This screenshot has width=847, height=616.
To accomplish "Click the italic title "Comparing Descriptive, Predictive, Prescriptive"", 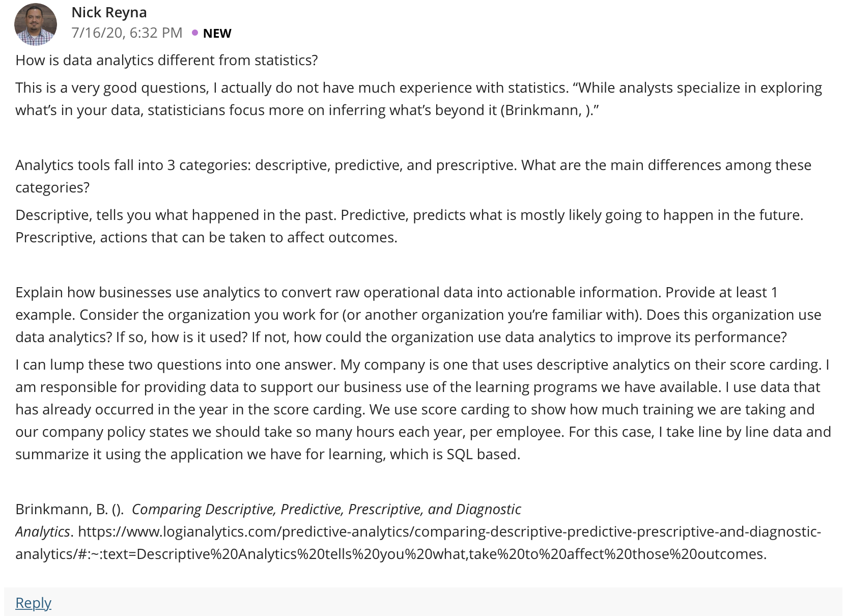I will pyautogui.click(x=326, y=509).
